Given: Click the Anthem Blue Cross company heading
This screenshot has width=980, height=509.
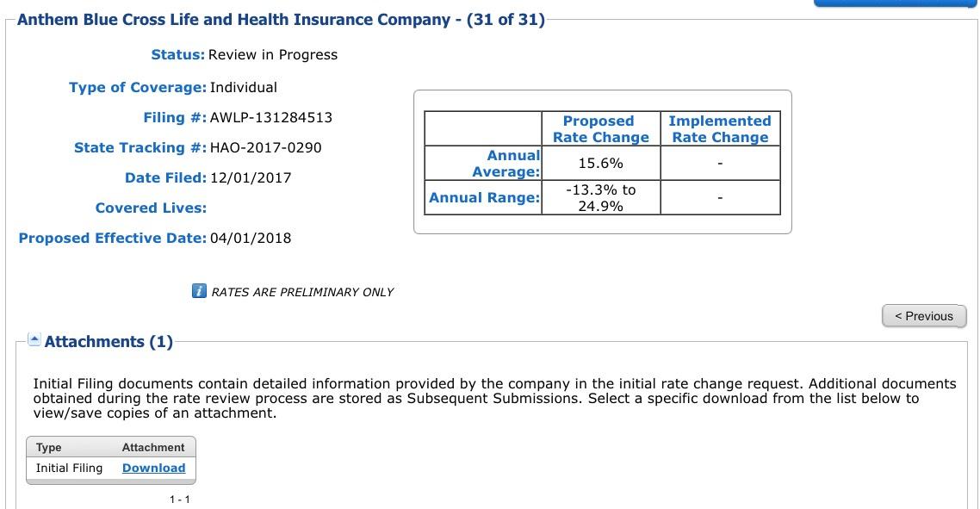Looking at the screenshot, I should click(281, 19).
